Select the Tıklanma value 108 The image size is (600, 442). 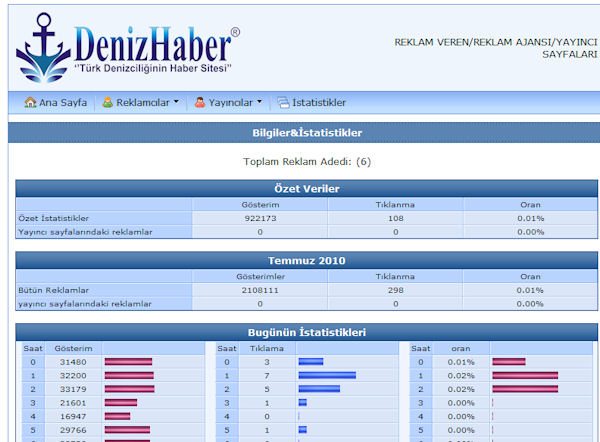396,218
